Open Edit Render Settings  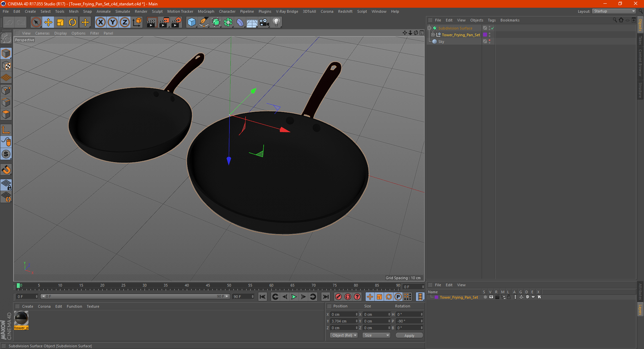click(x=176, y=22)
